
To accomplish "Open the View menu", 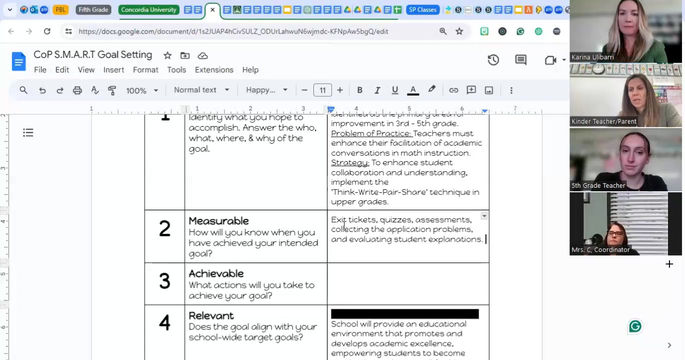I will click(86, 70).
